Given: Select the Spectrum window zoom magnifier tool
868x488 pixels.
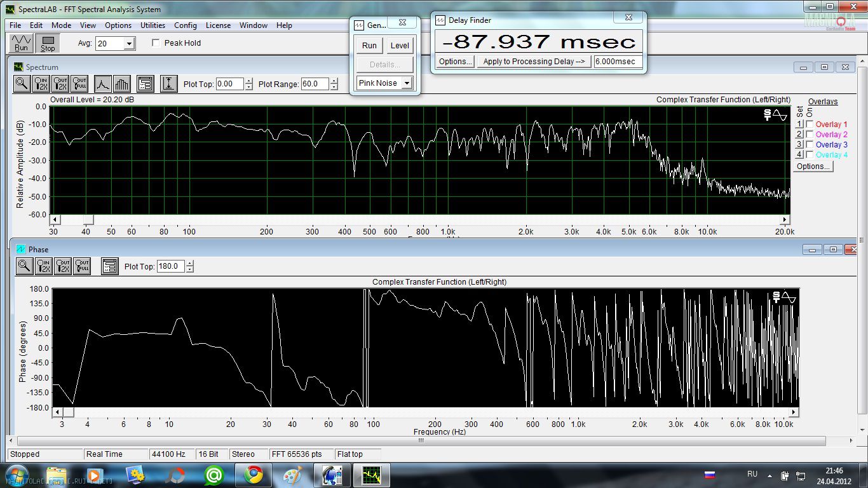Looking at the screenshot, I should (22, 83).
